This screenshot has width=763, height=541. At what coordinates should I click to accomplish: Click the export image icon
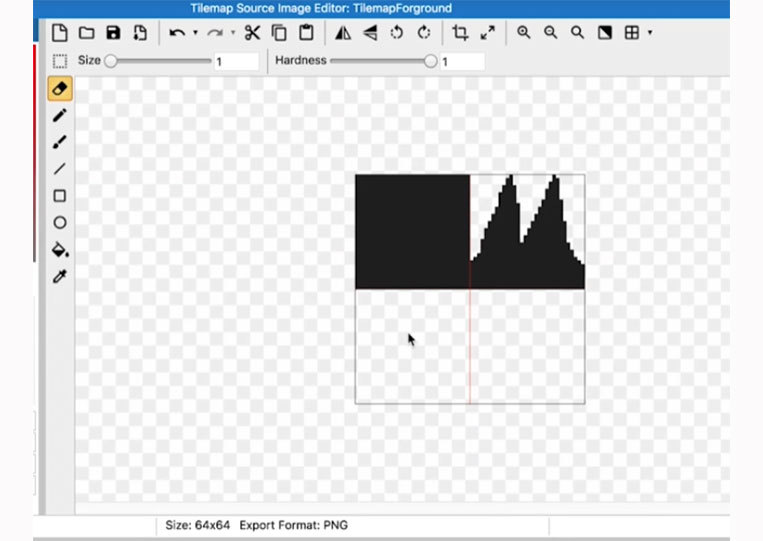click(140, 33)
